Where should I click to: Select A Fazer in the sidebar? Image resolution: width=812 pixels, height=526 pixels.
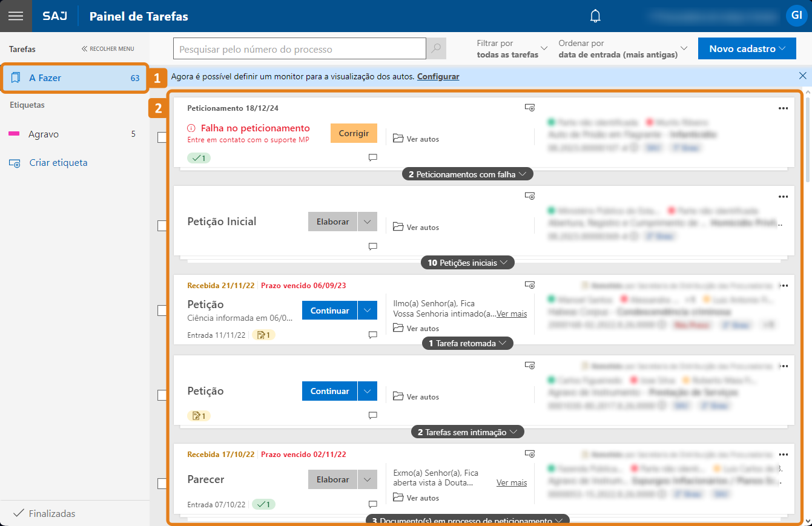tap(74, 78)
